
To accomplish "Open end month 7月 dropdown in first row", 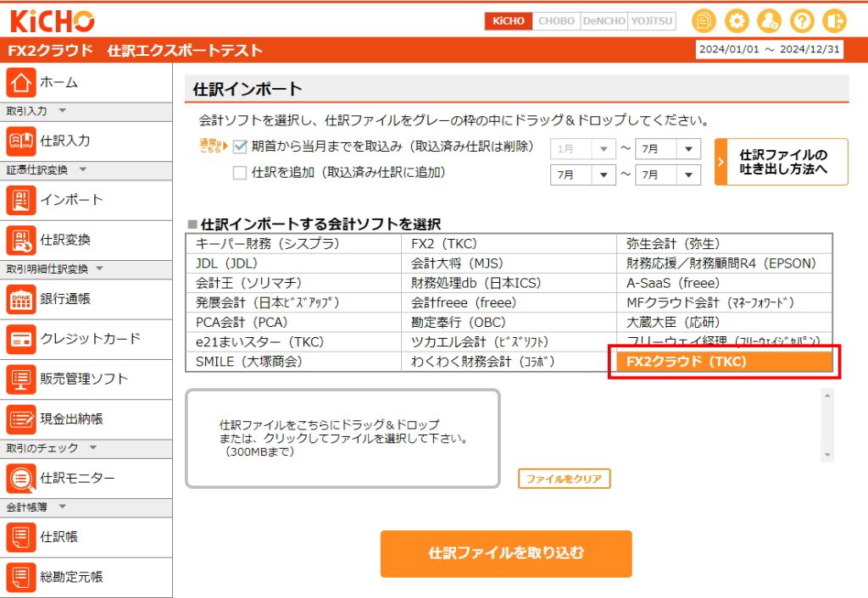I will point(668,149).
